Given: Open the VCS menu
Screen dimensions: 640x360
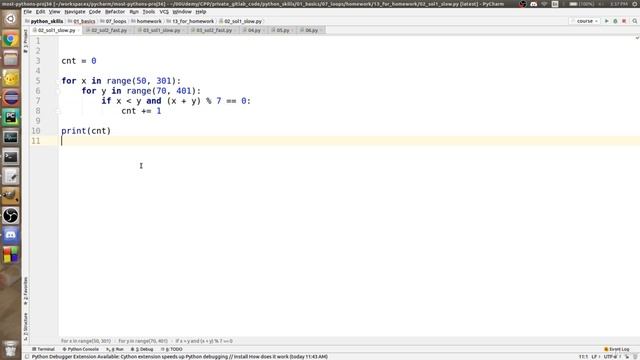Looking at the screenshot, I should tap(164, 12).
